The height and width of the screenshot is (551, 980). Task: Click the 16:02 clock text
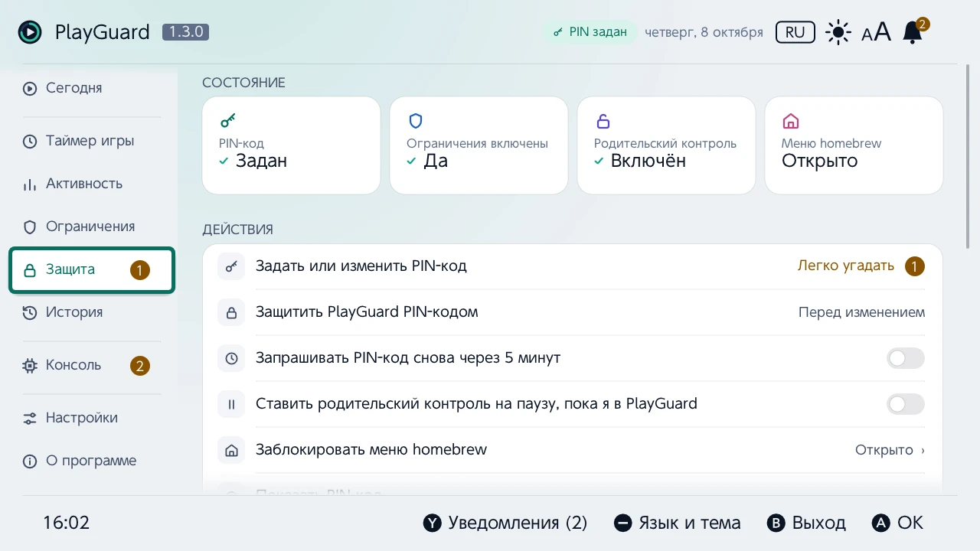pyautogui.click(x=67, y=523)
